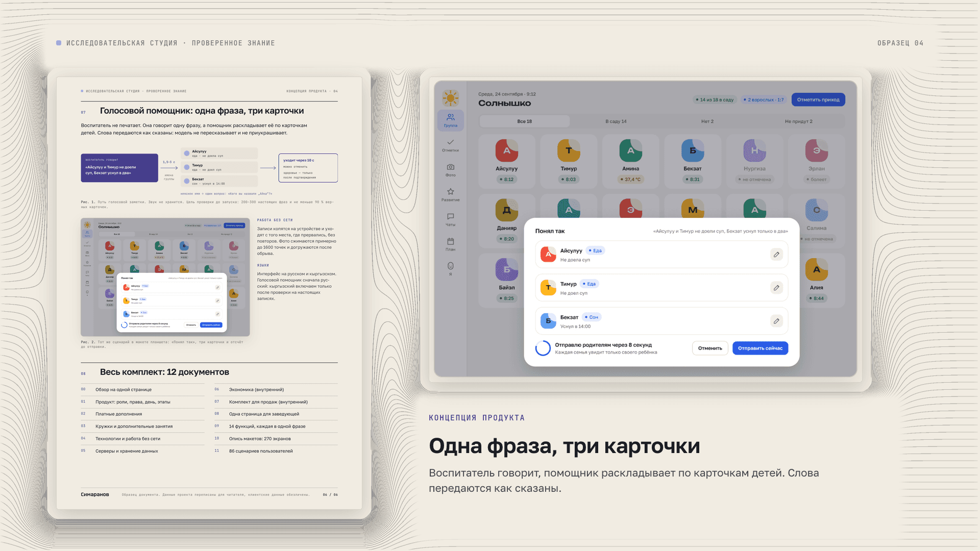Switch to the Все 18 tab
The image size is (980, 551).
pos(524,121)
